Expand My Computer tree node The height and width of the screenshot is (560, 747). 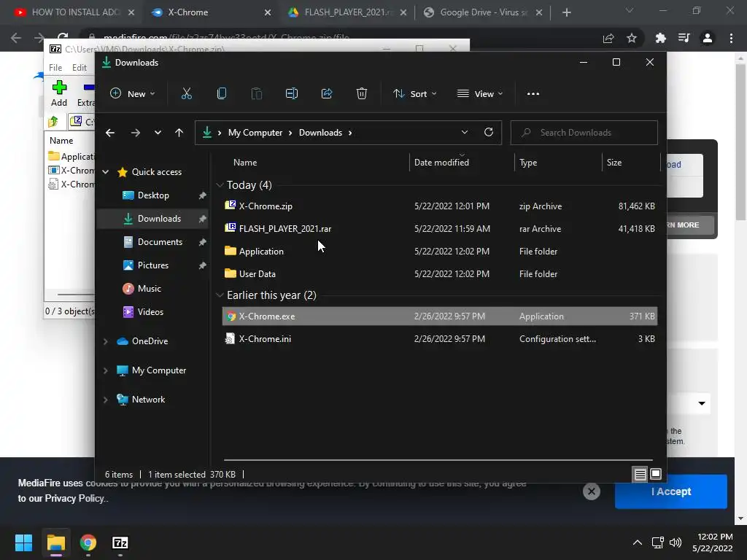(x=106, y=370)
